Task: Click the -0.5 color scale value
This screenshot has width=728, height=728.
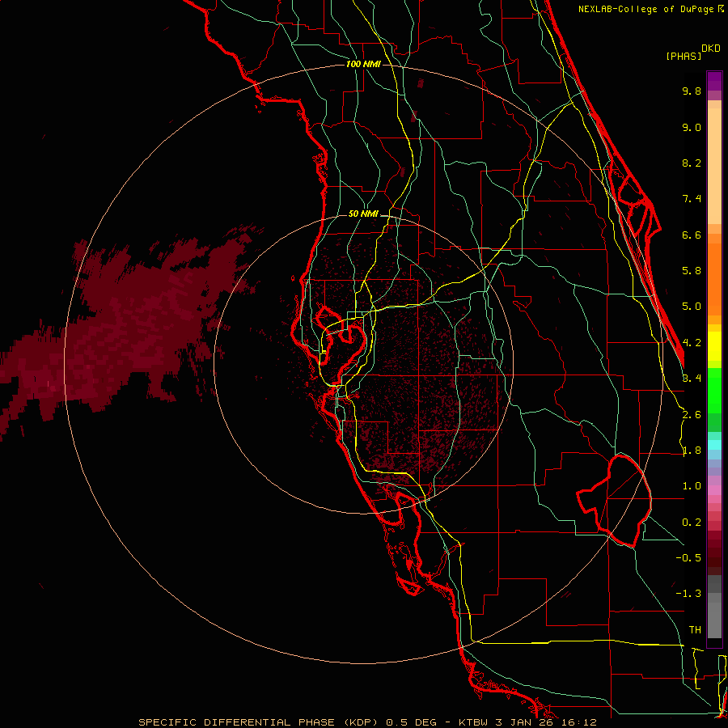Action: tap(688, 558)
